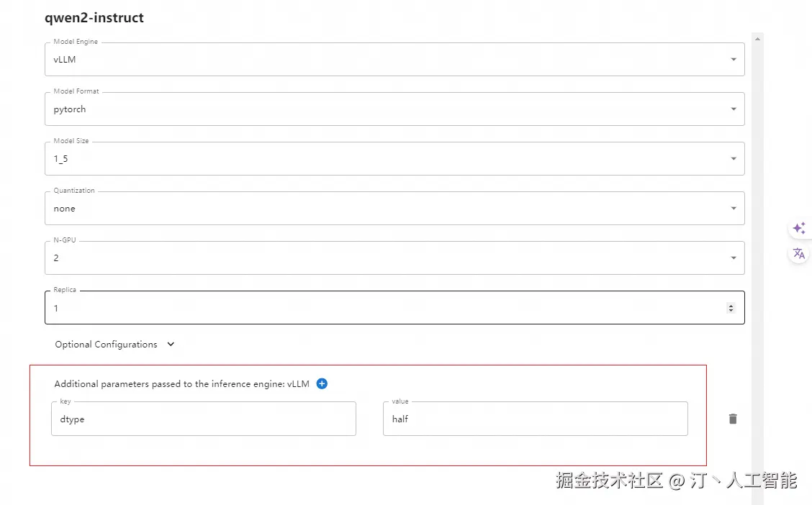Click the value field containing half
Image resolution: width=812 pixels, height=505 pixels.
pos(536,419)
